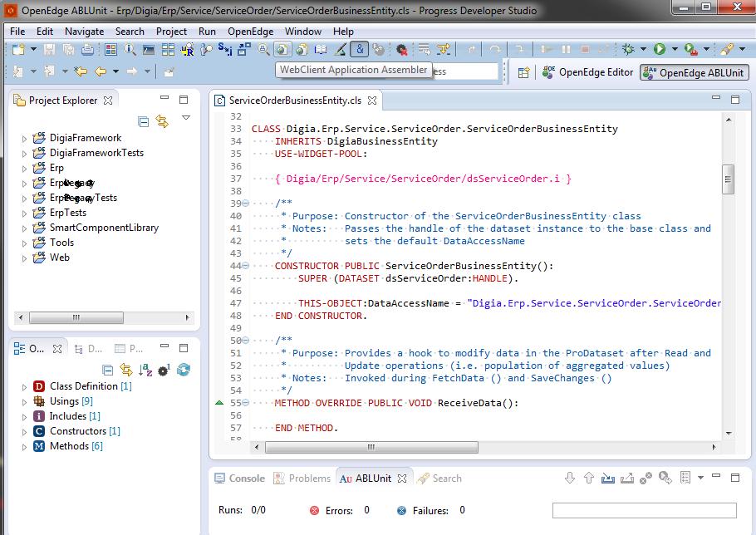
Task: Open the Window menu
Action: coord(302,32)
